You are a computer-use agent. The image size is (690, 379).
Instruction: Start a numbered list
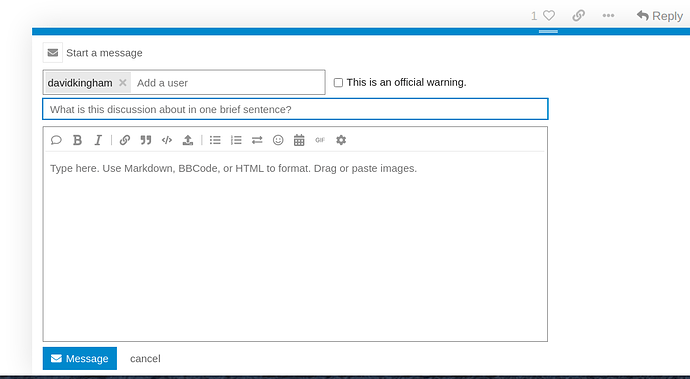[236, 140]
